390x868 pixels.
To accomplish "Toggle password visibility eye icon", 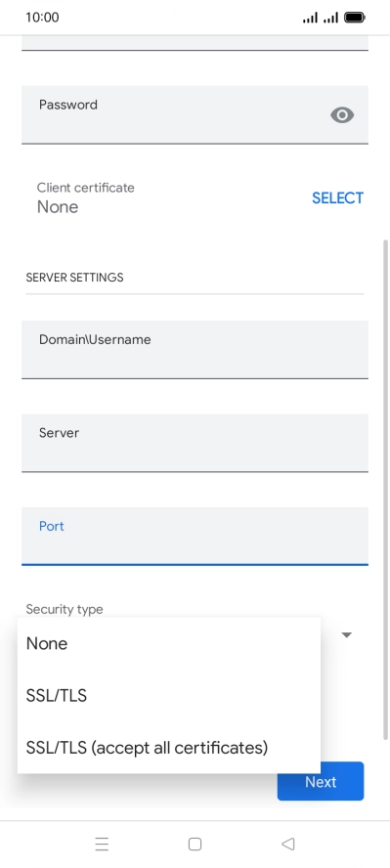I will coord(342,115).
